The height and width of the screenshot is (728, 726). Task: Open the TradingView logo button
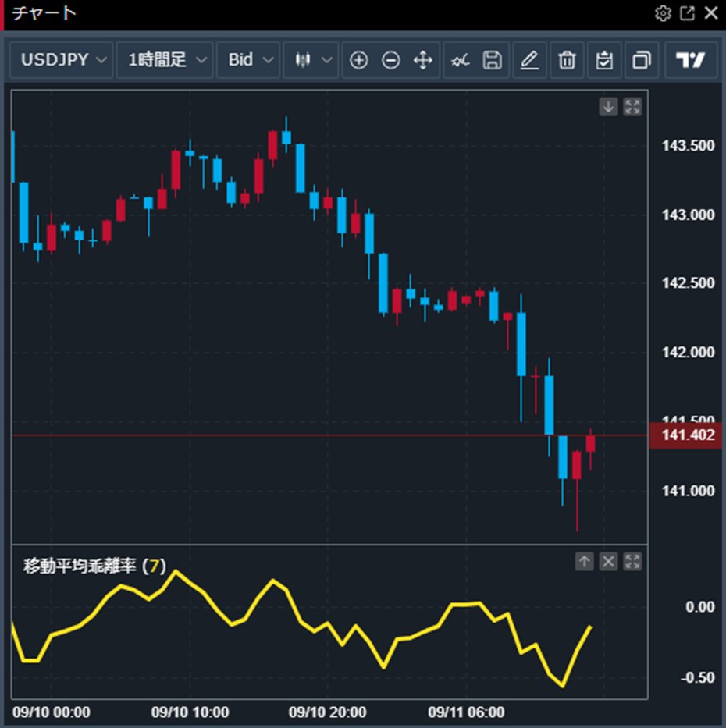click(x=691, y=60)
